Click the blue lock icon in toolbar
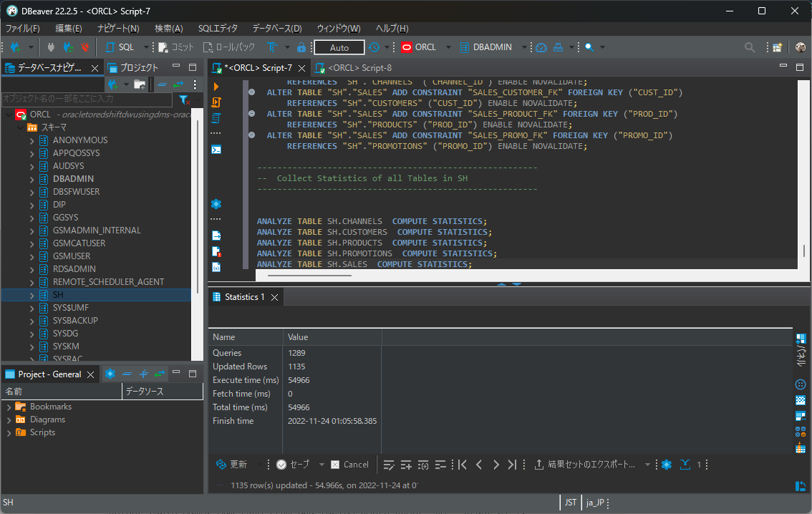 point(301,47)
